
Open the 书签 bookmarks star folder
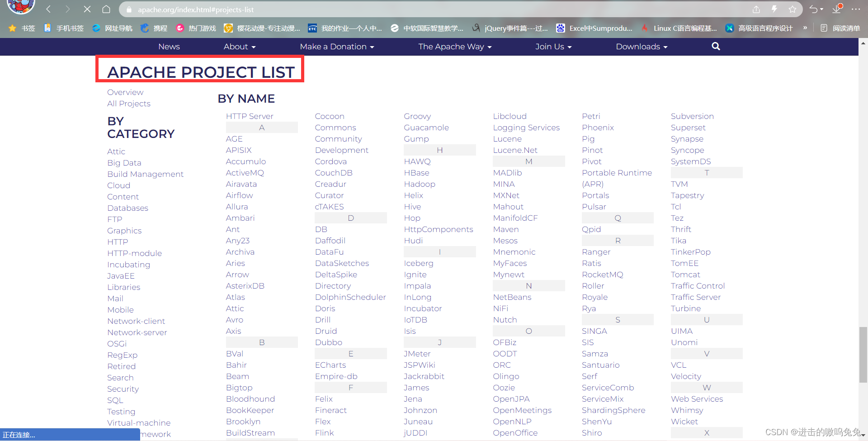point(22,28)
